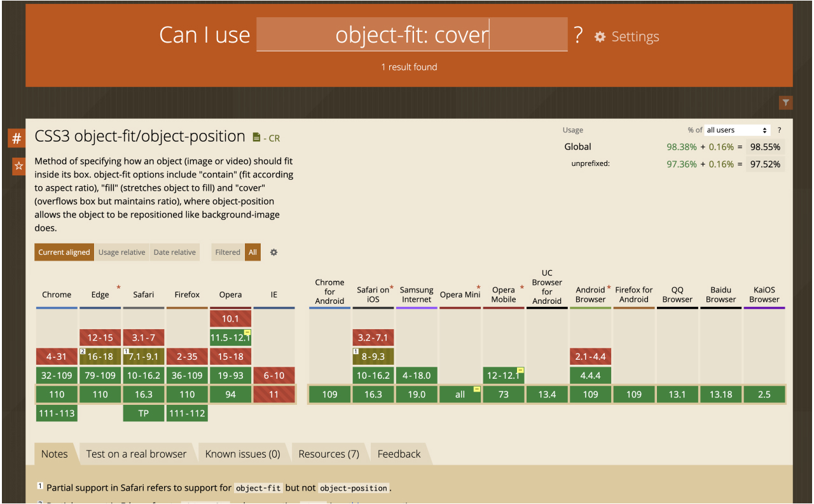Open the 'all users' dropdown

737,130
